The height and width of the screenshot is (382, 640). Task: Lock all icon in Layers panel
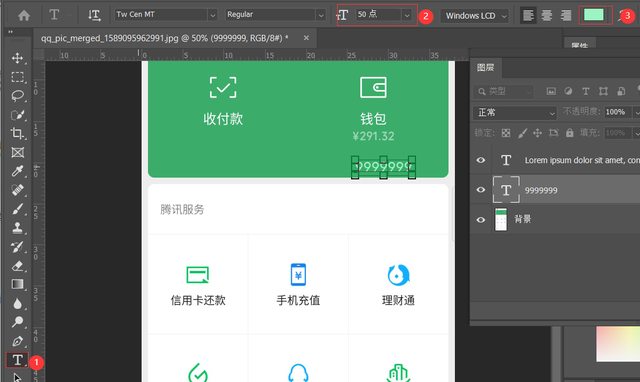(569, 133)
